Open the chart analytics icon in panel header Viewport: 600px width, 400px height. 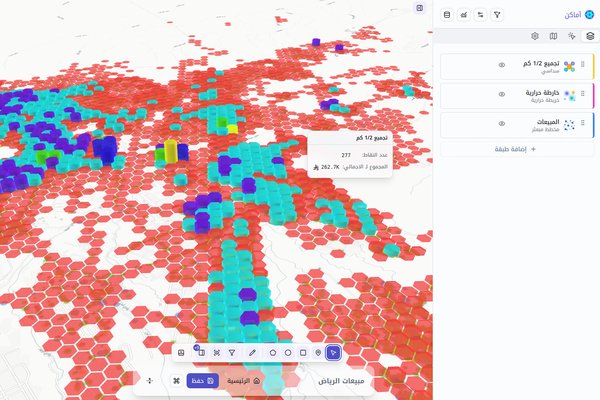click(x=463, y=15)
